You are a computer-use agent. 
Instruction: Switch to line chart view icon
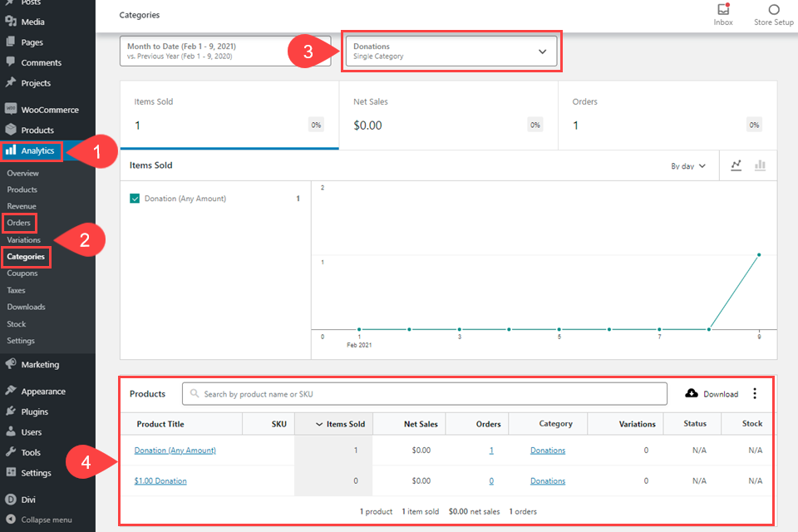(736, 165)
